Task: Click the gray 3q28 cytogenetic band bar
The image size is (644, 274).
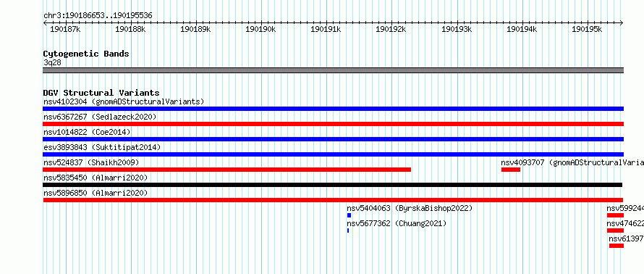Action: click(x=333, y=70)
